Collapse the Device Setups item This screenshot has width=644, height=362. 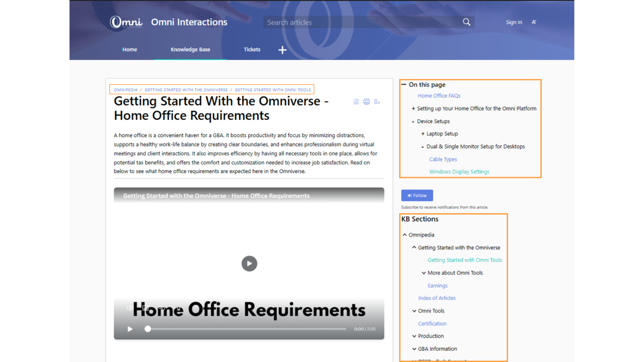[x=413, y=122]
